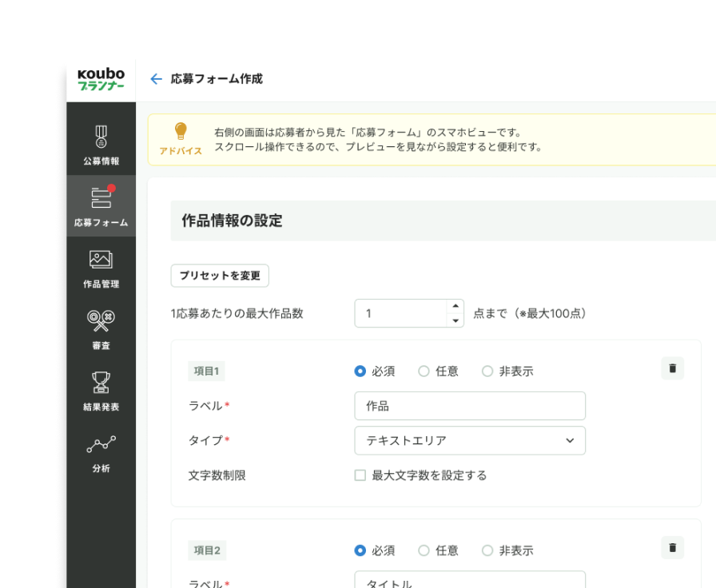Select 非表示 for 項目2
716x588 pixels.
[x=487, y=550]
